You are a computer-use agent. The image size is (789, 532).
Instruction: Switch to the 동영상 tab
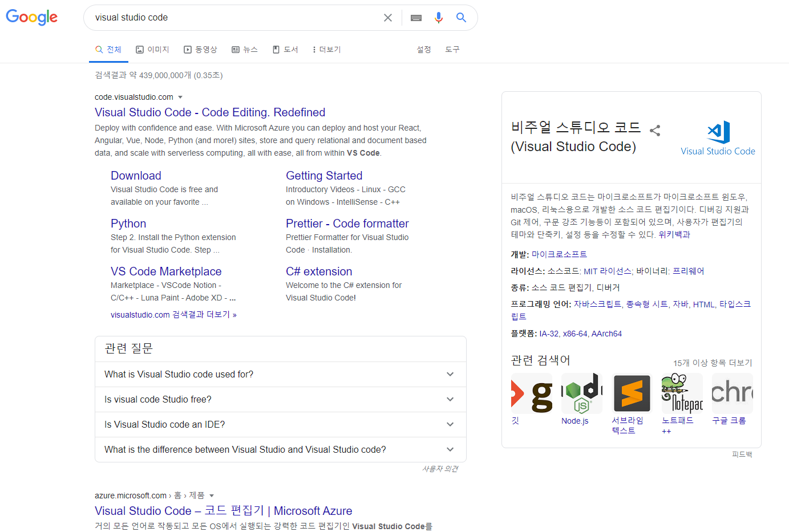click(x=200, y=50)
